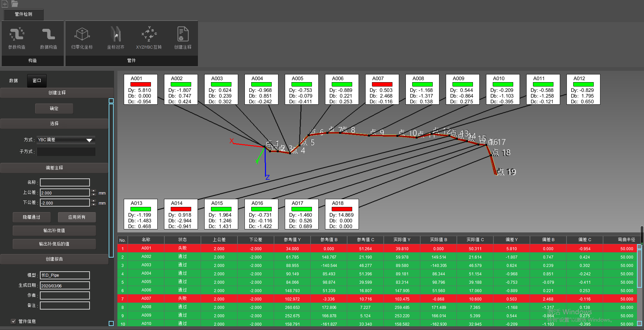Open the 子方式 dropdown field
Screen dimensions: 644x330
[x=66, y=152]
